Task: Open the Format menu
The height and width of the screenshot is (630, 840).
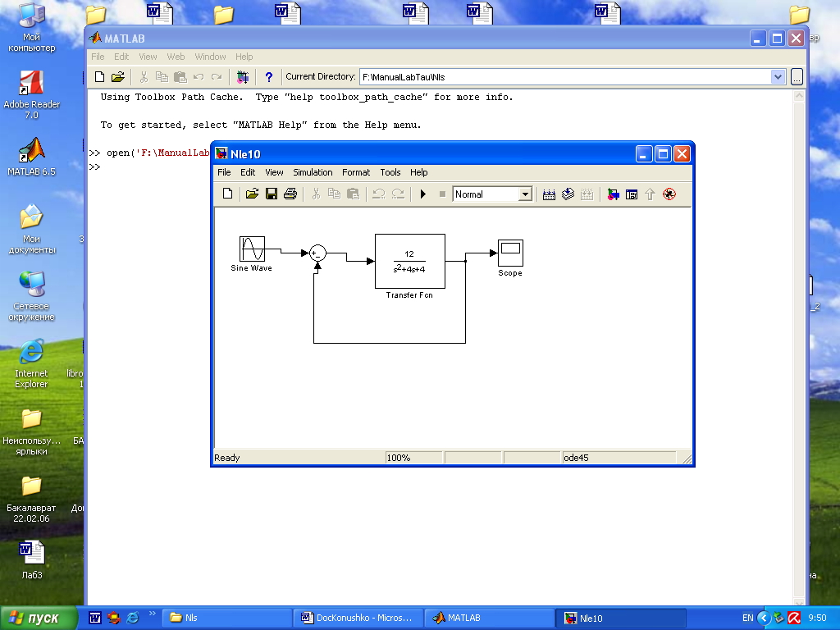Action: pos(356,172)
